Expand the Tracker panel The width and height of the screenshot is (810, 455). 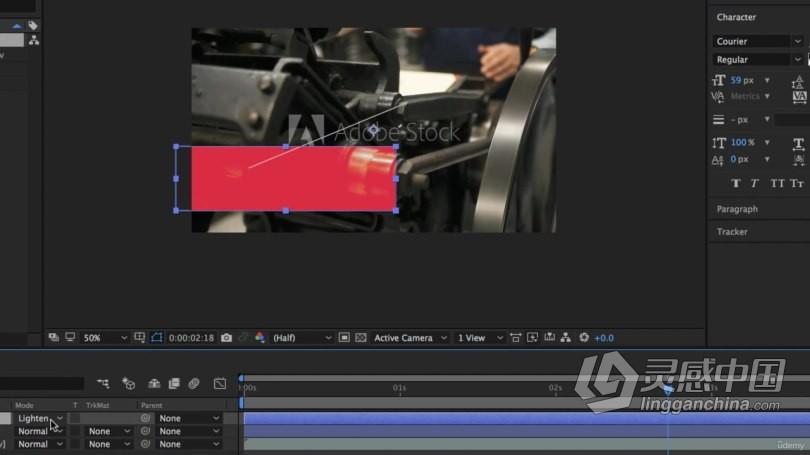coord(732,232)
